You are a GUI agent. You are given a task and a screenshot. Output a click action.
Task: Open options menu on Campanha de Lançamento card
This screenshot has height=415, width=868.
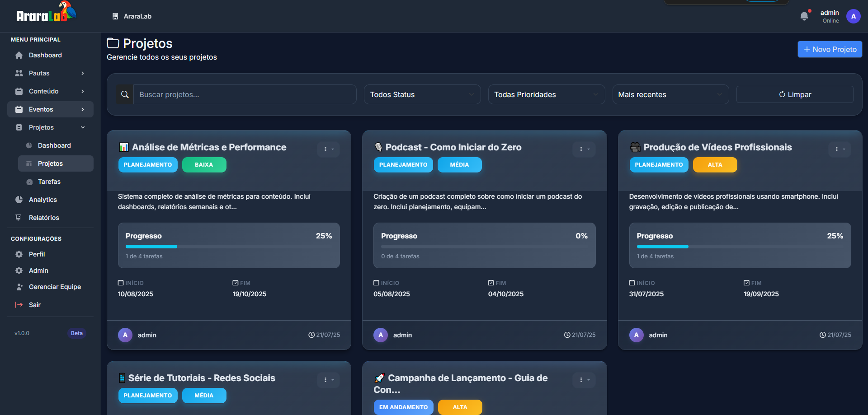coord(584,380)
